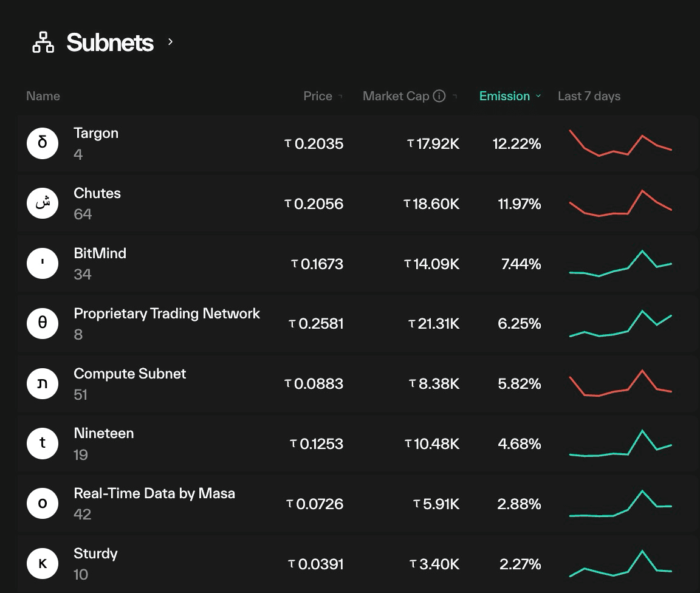Viewport: 700px width, 593px height.
Task: Click the Nineteen 't' symbol icon
Action: [43, 443]
